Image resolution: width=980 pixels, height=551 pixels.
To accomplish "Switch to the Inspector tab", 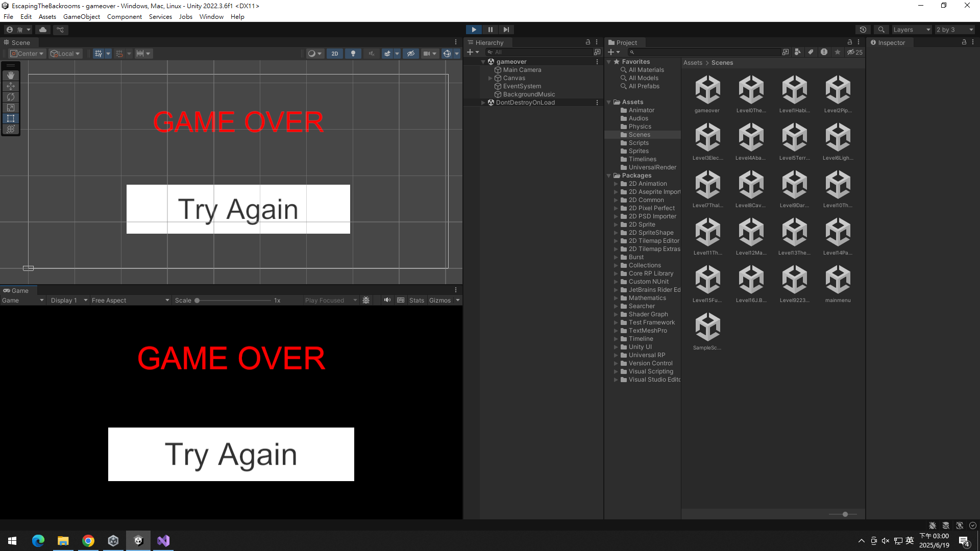I will pyautogui.click(x=891, y=43).
